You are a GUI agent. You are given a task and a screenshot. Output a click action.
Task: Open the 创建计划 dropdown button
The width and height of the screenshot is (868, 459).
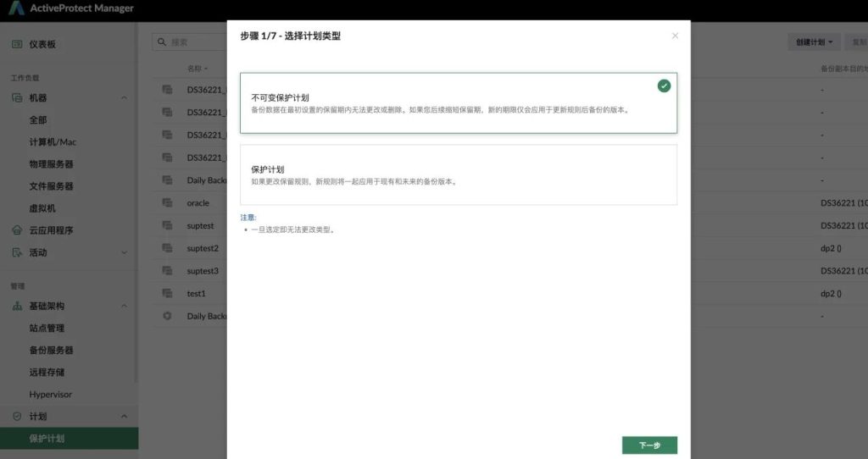[814, 41]
